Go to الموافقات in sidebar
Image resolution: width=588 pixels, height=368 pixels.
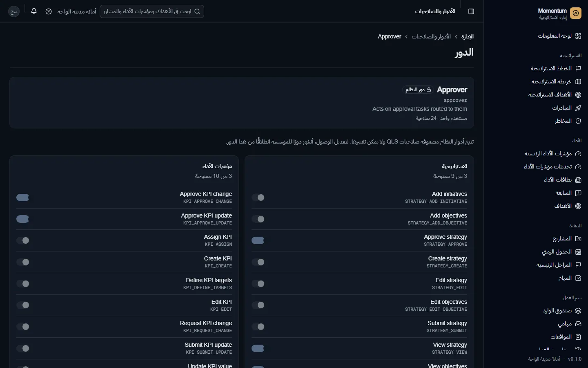(566, 337)
